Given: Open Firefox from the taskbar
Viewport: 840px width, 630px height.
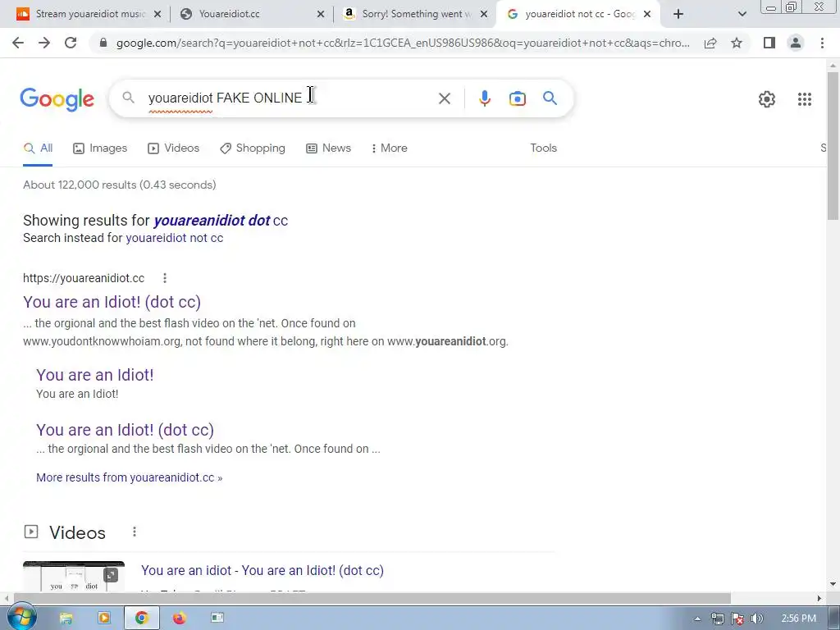Looking at the screenshot, I should 180,619.
